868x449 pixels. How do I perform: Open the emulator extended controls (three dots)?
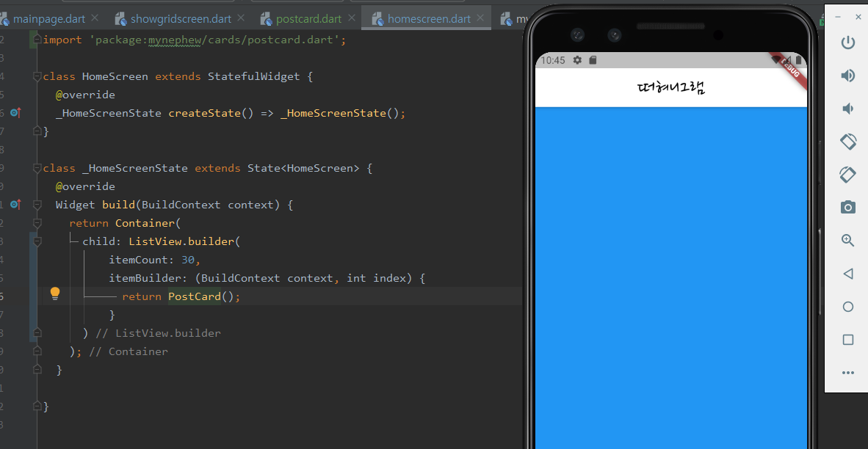tap(847, 373)
